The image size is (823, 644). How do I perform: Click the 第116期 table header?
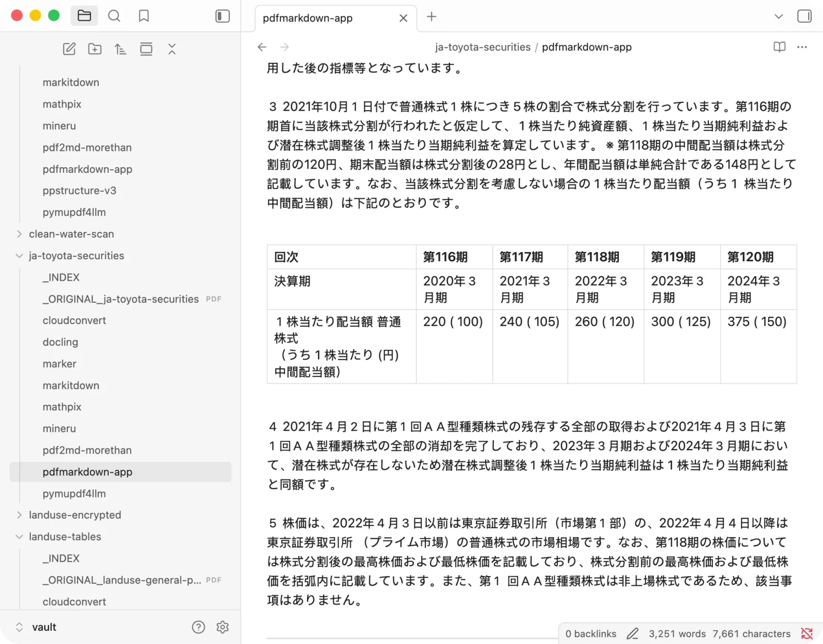[x=454, y=257]
